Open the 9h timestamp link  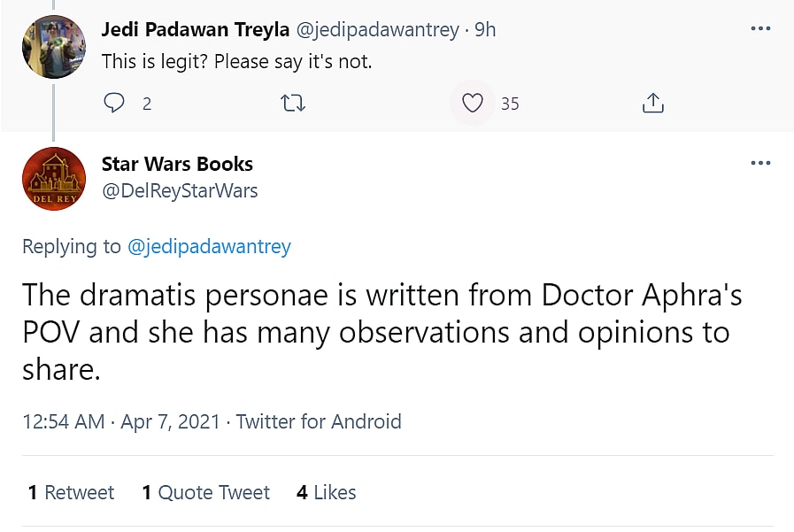485,29
